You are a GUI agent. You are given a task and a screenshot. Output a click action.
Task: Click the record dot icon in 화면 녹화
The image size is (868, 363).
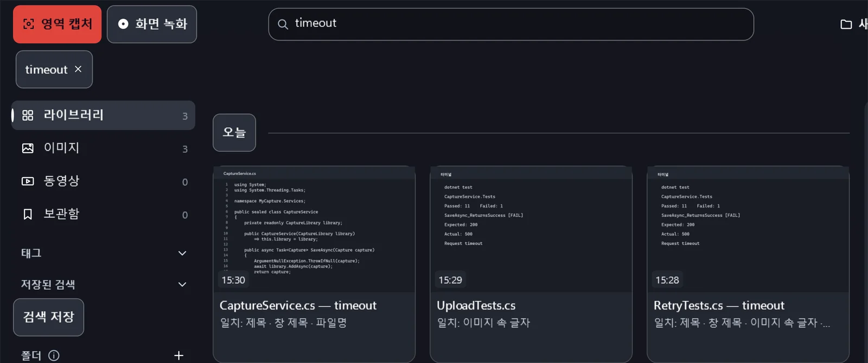pos(123,24)
